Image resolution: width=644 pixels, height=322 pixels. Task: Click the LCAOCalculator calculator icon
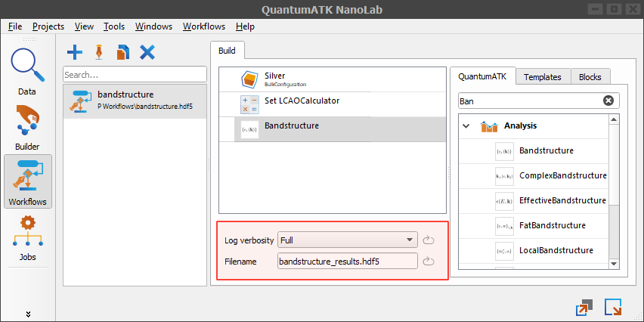click(249, 104)
